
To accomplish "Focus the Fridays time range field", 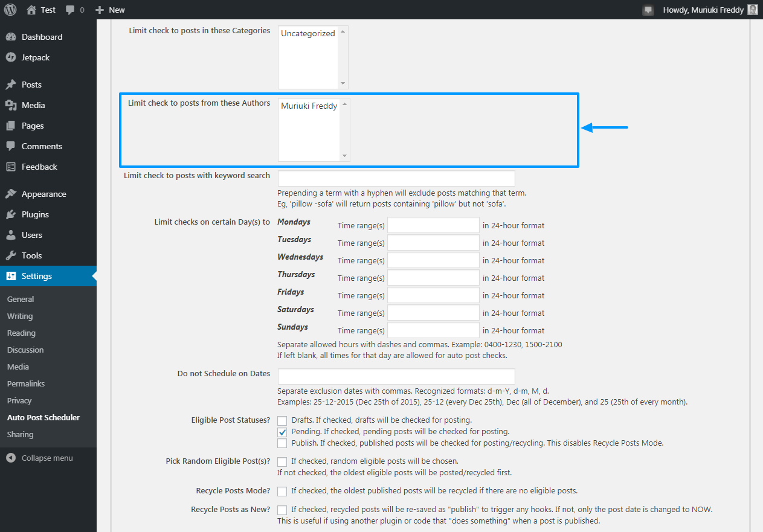I will (x=433, y=295).
